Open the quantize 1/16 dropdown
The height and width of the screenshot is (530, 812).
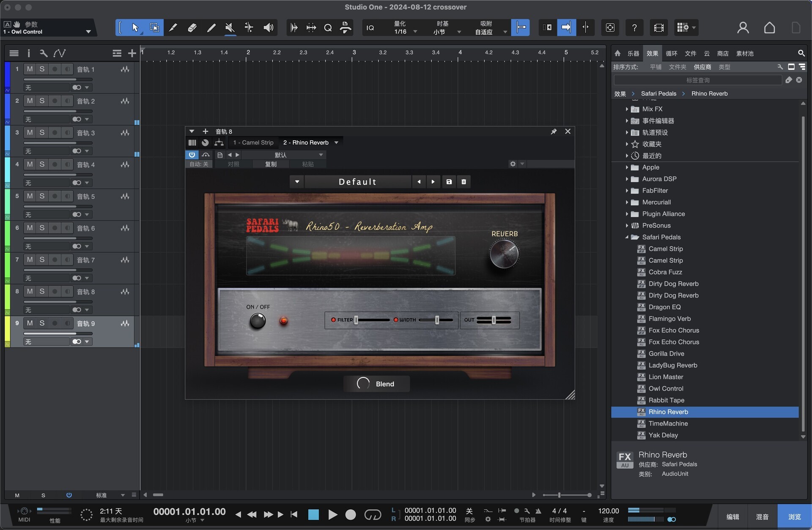pyautogui.click(x=415, y=32)
